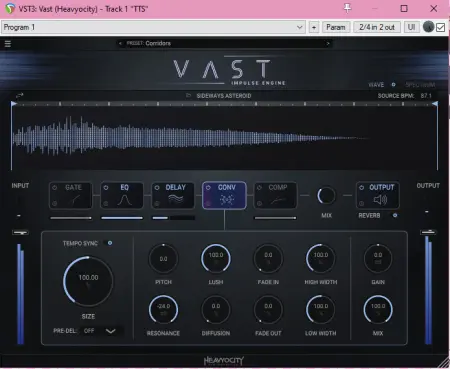Click the loop/reverse arrows icon above waveform

click(20, 96)
